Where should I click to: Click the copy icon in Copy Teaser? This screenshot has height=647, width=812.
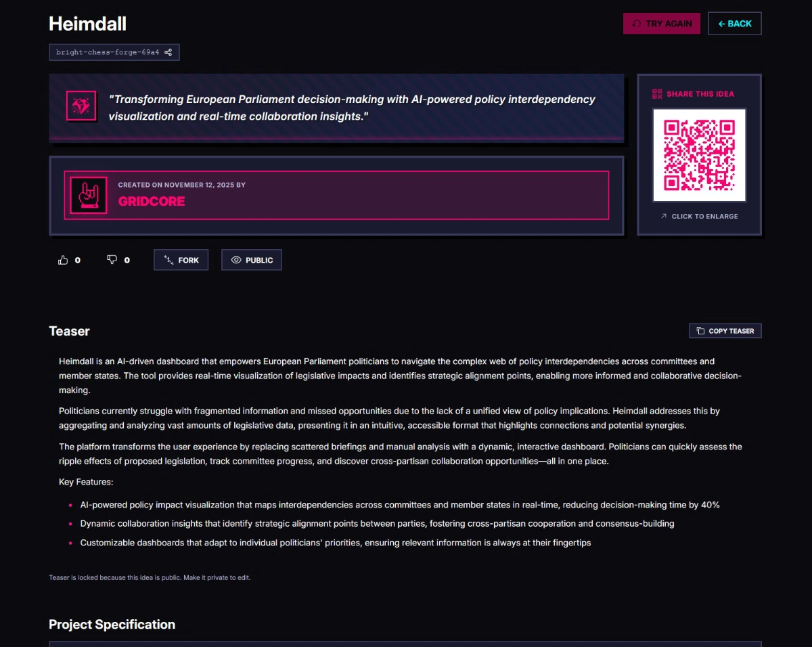[x=700, y=331]
